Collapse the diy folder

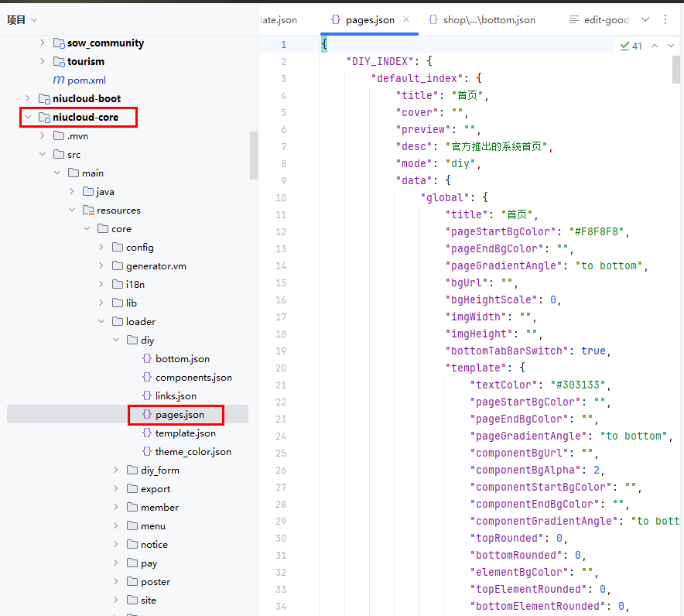point(116,340)
